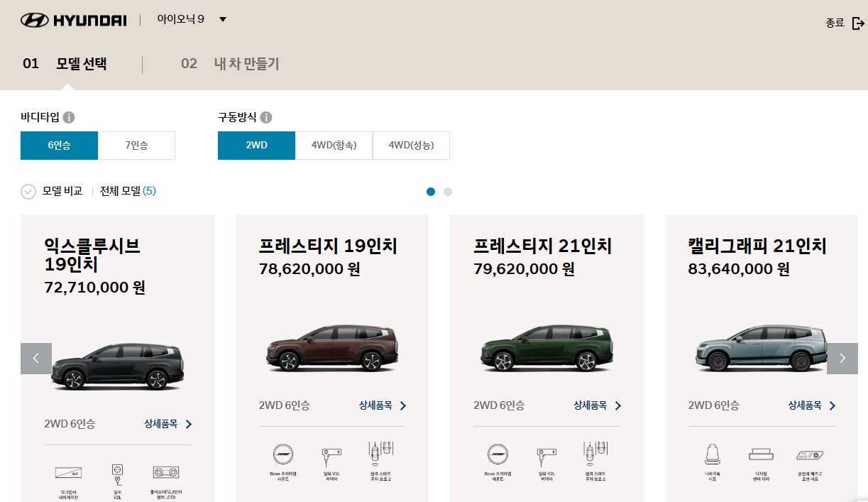
Task: Go to the second carousel page dot
Action: 448,192
